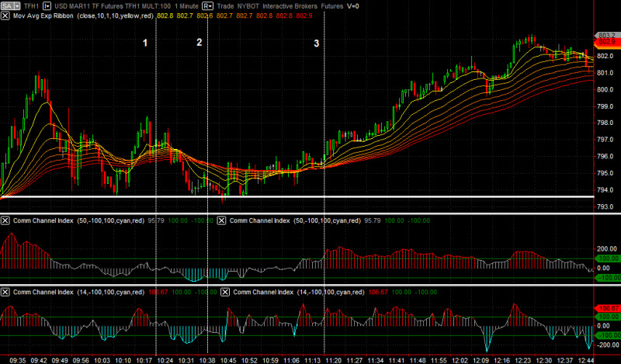This screenshot has width=621, height=364.
Task: Click the right Comm Channel Index (14) label
Action: (264, 292)
